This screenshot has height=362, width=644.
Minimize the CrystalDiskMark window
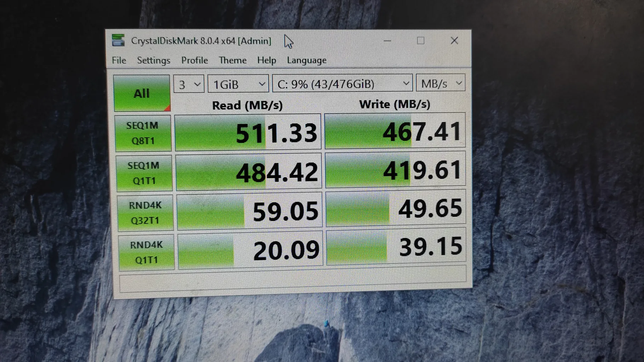(x=387, y=41)
